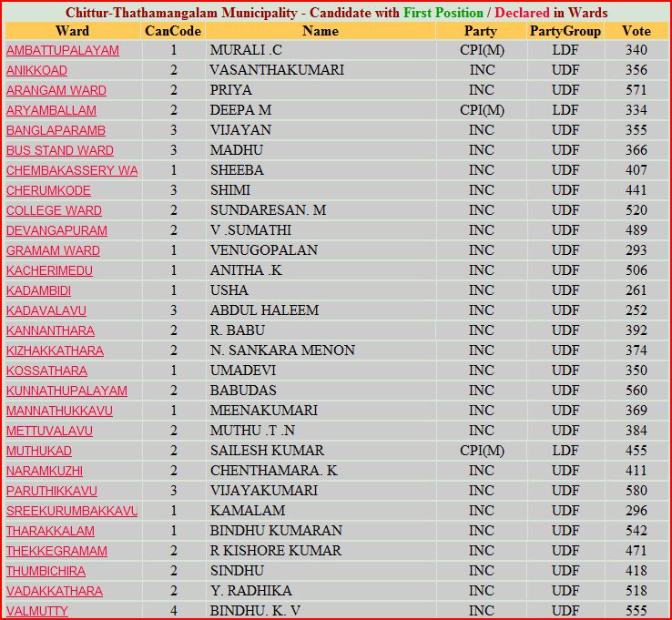Screen dimensions: 672x620
Task: Open the NARAMKUZHI ward link
Action: 44,471
